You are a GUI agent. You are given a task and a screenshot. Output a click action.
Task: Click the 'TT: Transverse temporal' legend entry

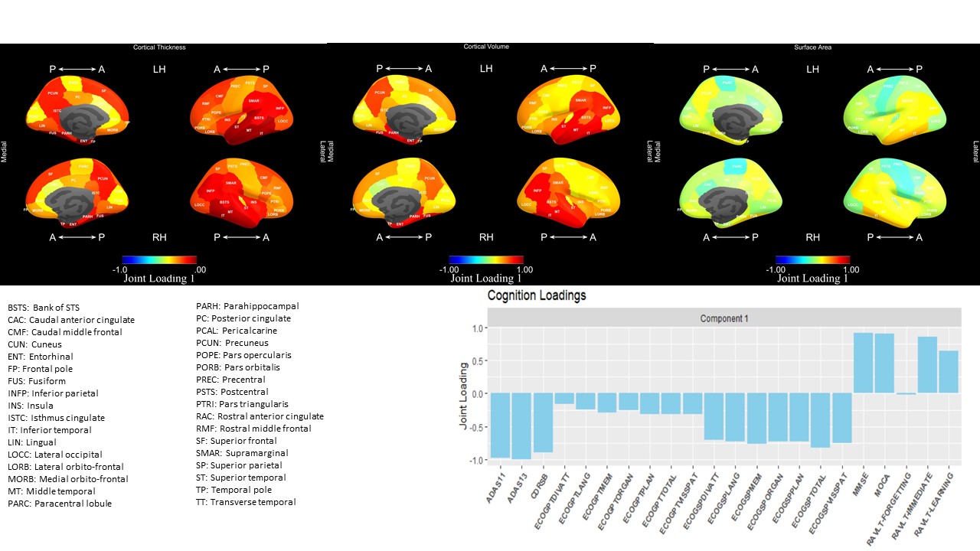[x=246, y=502]
